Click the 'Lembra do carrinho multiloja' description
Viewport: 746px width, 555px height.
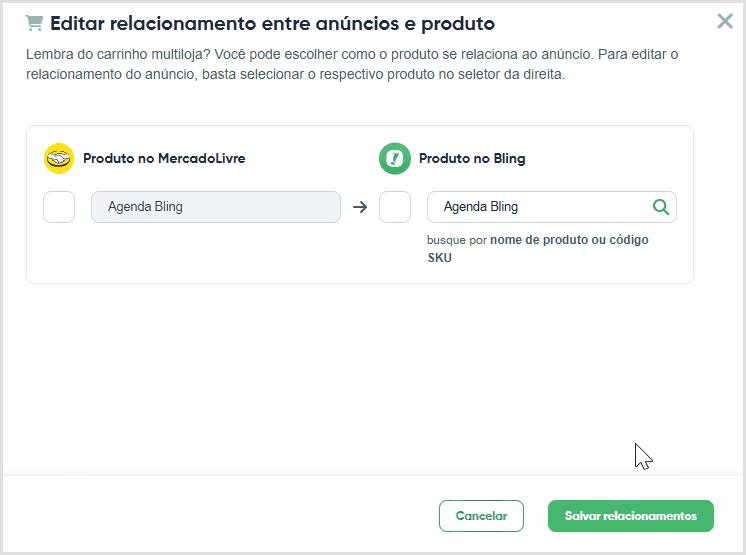tap(352, 64)
